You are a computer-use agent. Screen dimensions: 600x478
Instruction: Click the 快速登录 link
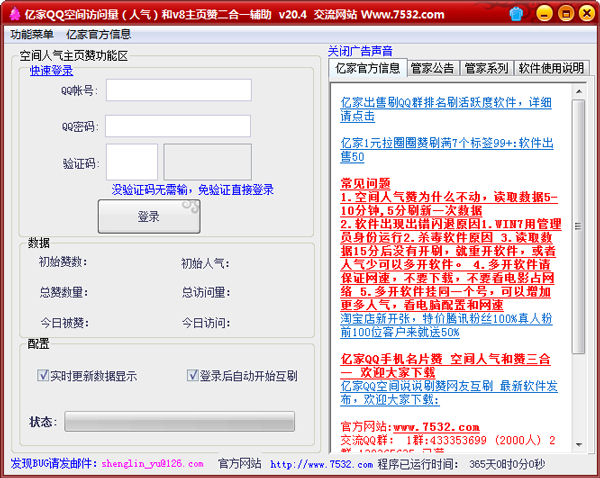tap(51, 70)
